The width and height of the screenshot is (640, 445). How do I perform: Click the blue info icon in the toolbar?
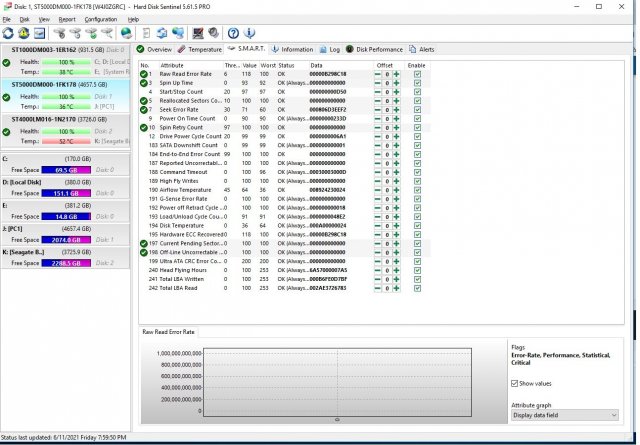249,33
